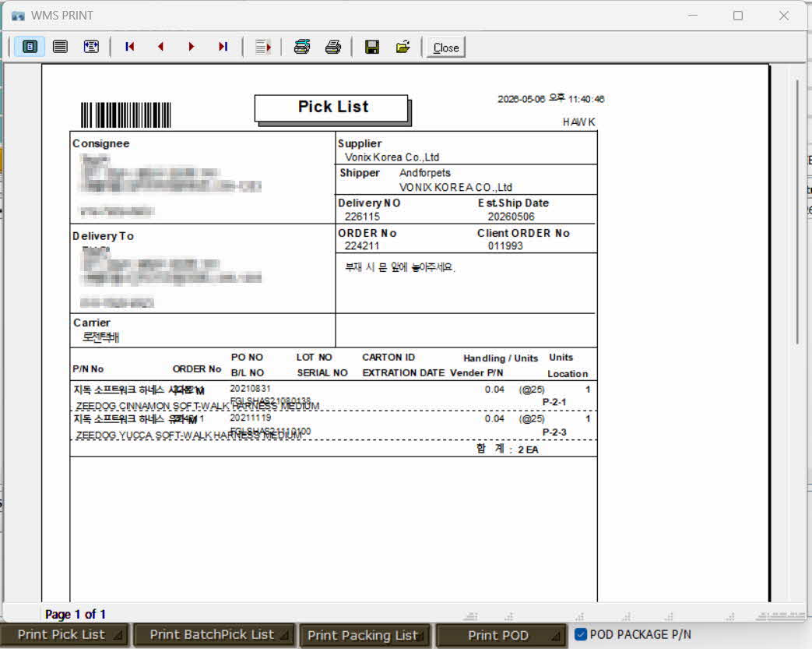Click the vertical scrollbar of the preview
This screenshot has height=649, width=812.
click(797, 213)
